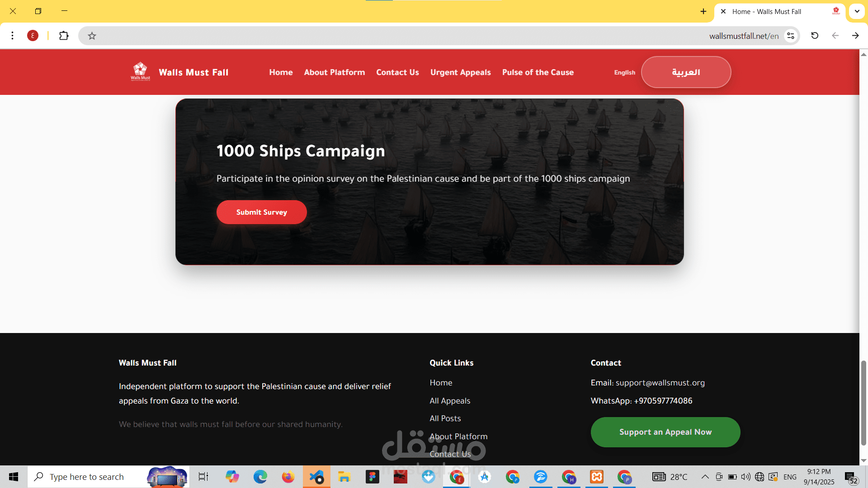
Task: Open a new tab with plus icon
Action: [703, 11]
